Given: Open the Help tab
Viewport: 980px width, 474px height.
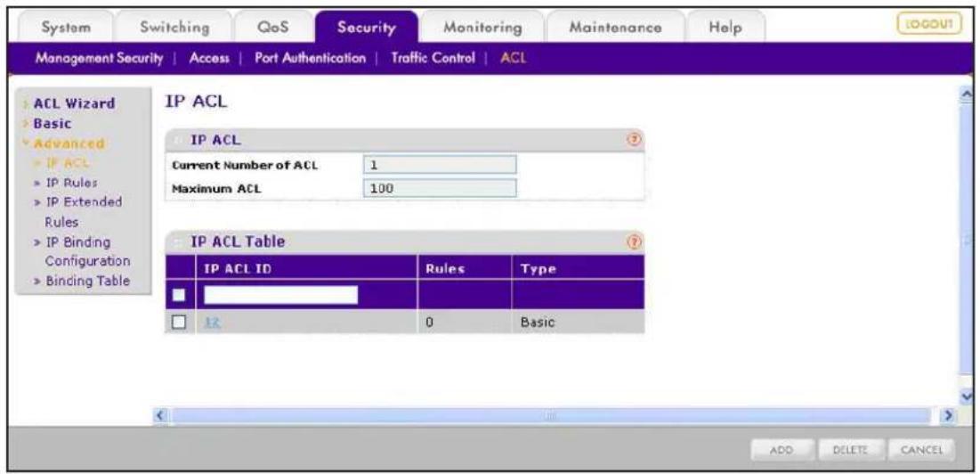Looking at the screenshot, I should coord(725,29).
